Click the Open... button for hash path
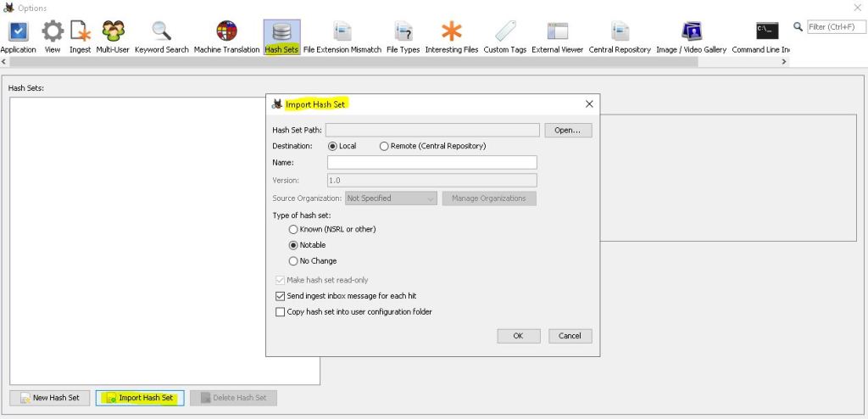This screenshot has width=868, height=419. (567, 131)
